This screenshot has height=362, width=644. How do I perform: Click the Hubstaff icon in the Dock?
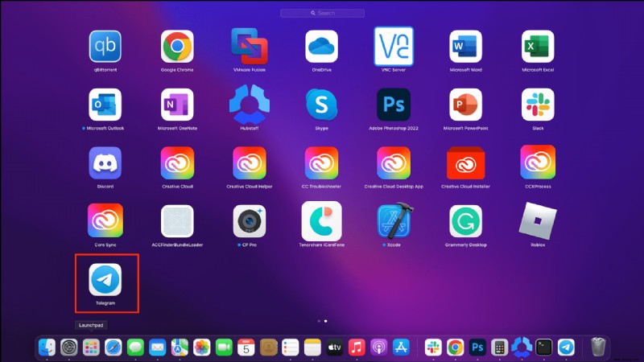click(x=522, y=347)
